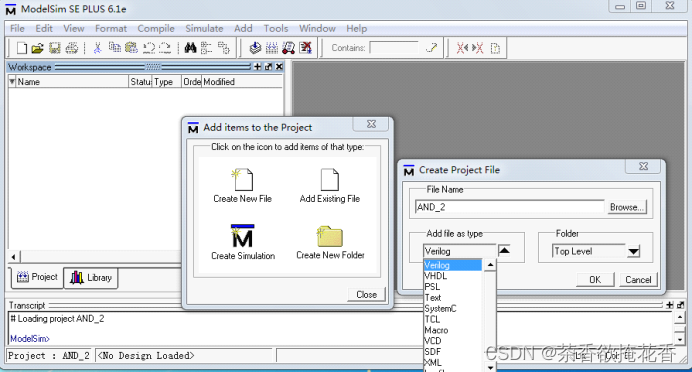Open the File menu
This screenshot has width=692, height=372.
(17, 29)
